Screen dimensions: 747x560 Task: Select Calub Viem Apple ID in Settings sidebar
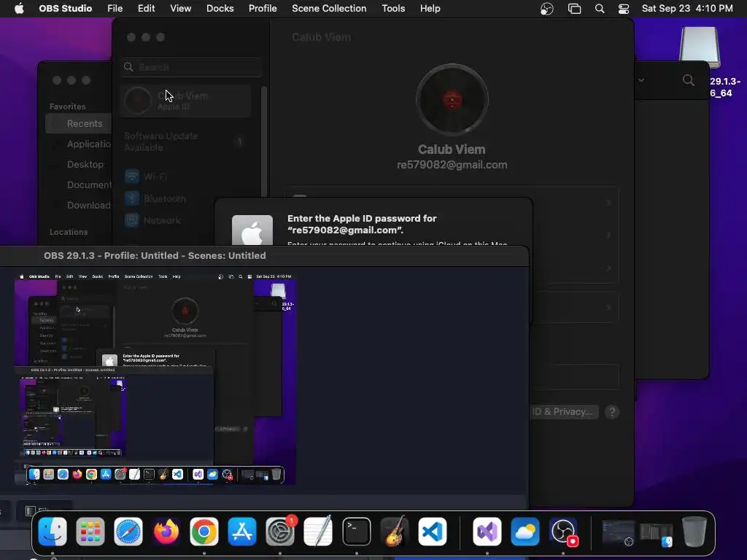186,101
